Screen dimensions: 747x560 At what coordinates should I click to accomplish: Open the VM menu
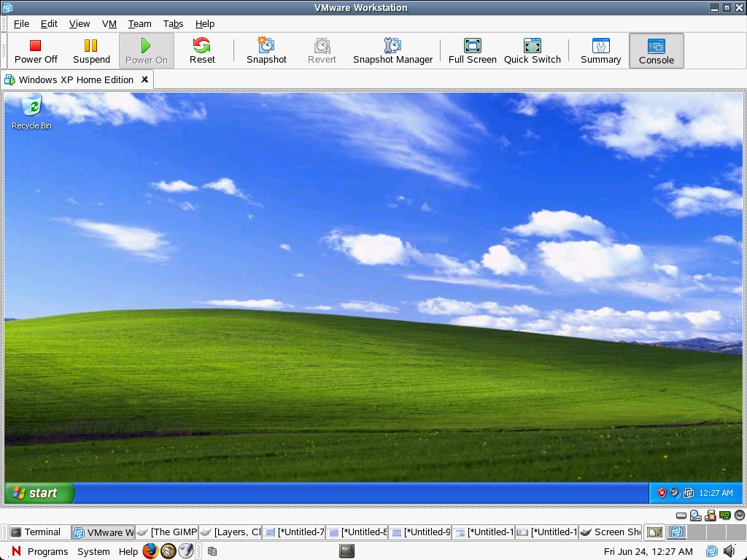pyautogui.click(x=109, y=23)
